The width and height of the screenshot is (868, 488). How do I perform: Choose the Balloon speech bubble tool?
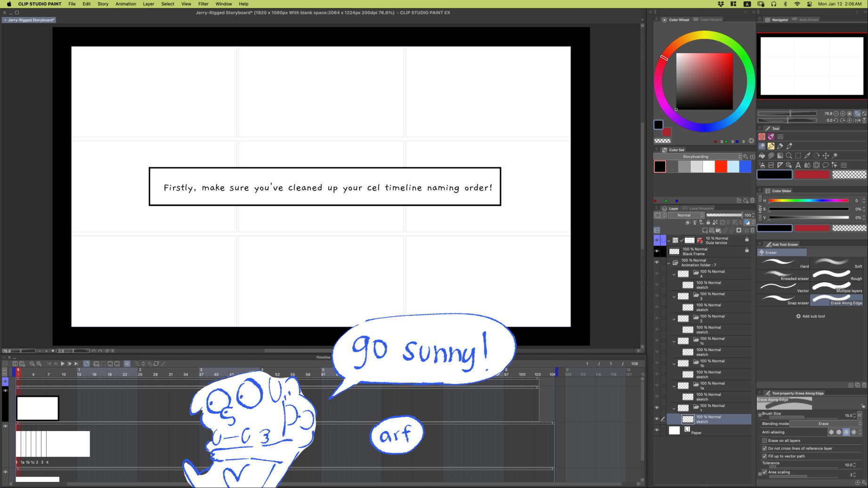pos(826,165)
